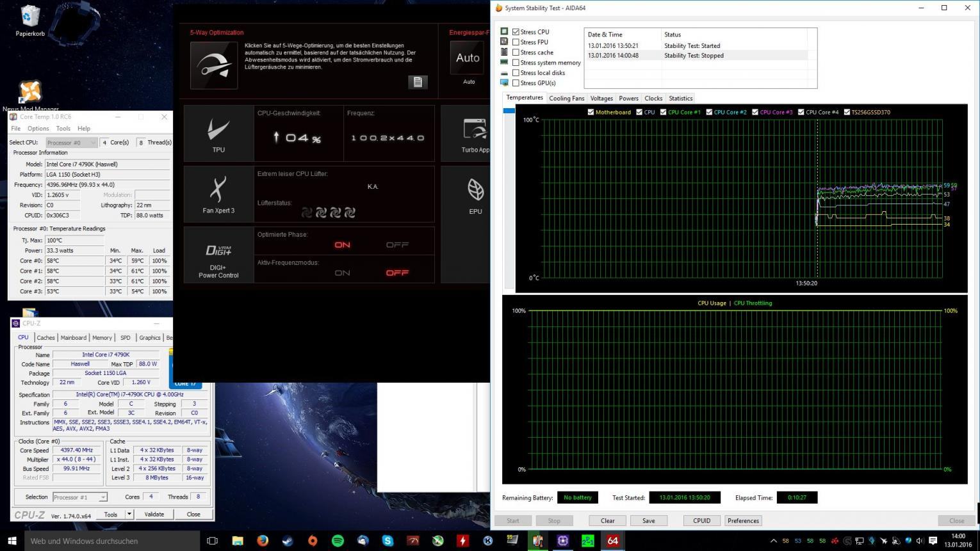Launch File Explorer from the taskbar
The image size is (980, 551).
(238, 541)
